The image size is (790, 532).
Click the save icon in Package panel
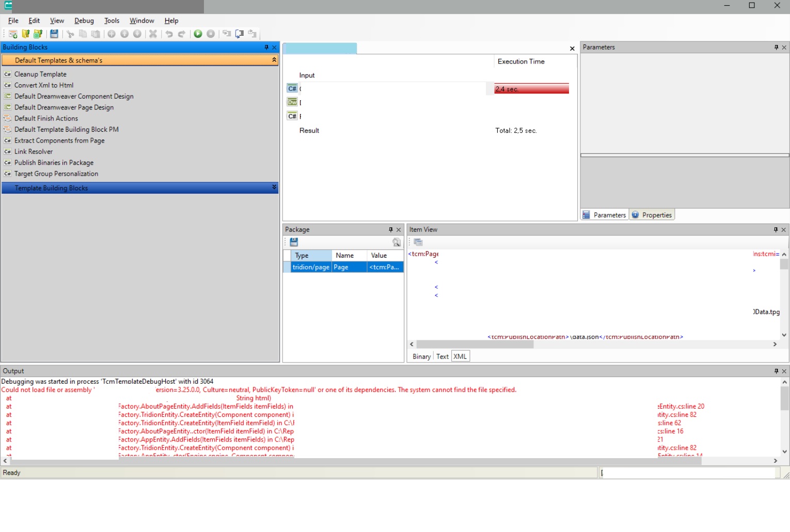294,242
